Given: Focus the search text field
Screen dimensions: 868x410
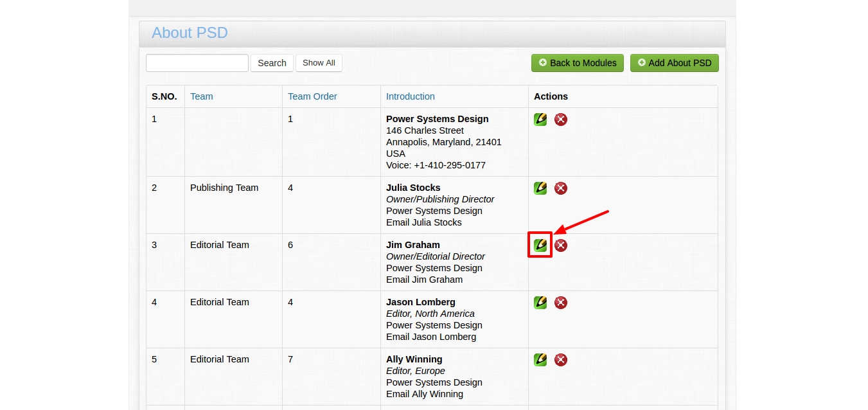Looking at the screenshot, I should tap(197, 63).
